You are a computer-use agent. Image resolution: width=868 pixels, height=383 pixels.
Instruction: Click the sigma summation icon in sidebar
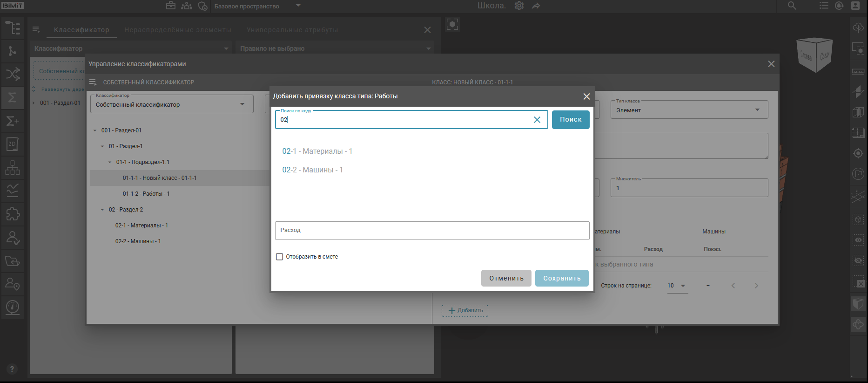point(13,97)
